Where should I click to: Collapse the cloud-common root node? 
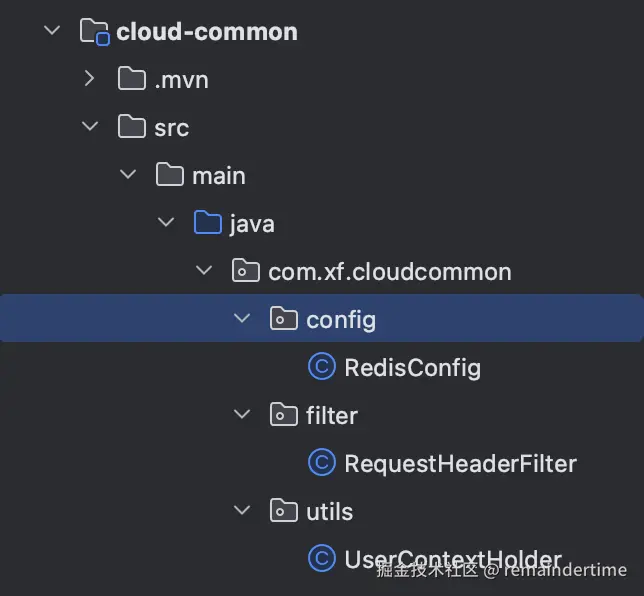tap(52, 32)
